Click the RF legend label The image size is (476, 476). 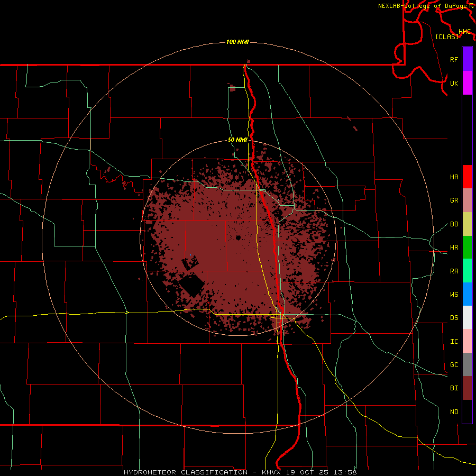[454, 59]
